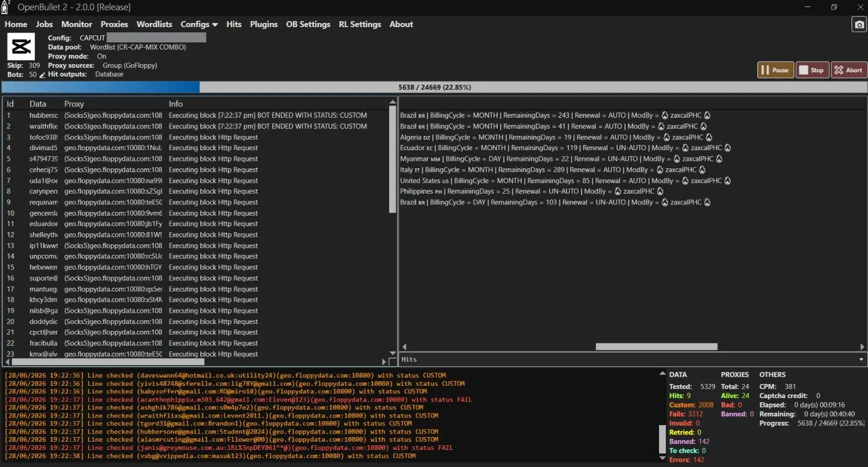Click the bots list scroll-down arrow
Viewport: 868px width, 467px height.
pyautogui.click(x=393, y=353)
